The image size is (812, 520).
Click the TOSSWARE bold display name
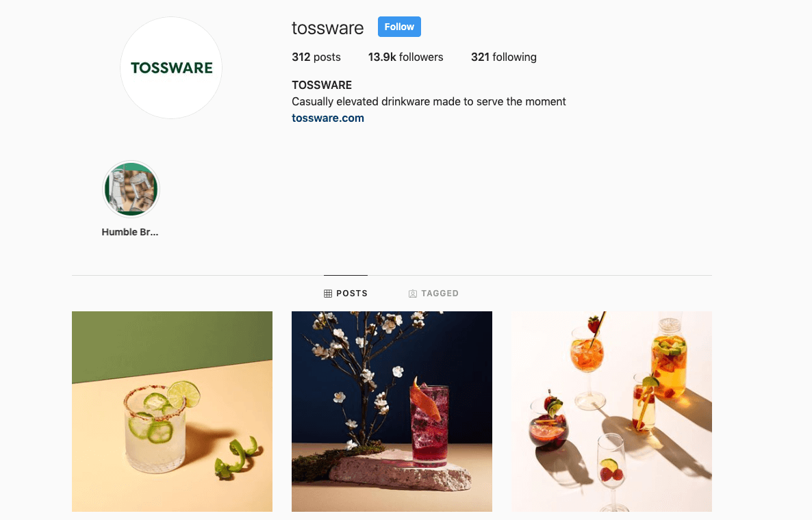click(322, 85)
